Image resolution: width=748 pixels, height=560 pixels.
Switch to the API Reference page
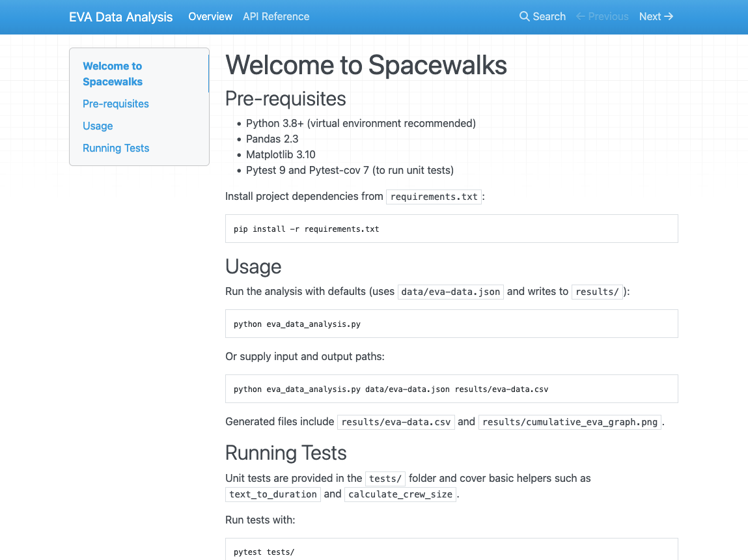pyautogui.click(x=276, y=17)
